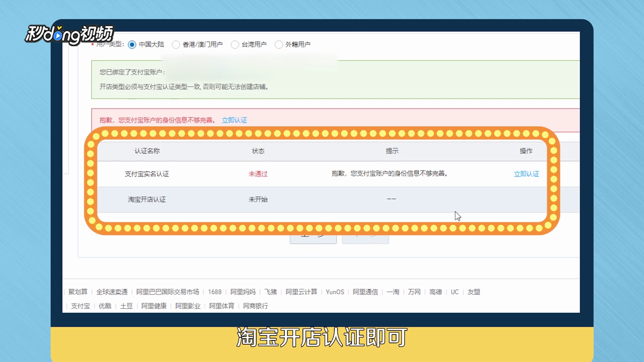Viewport: 644px width, 362px height.
Task: Open the 土豆 footer link
Action: point(126,306)
